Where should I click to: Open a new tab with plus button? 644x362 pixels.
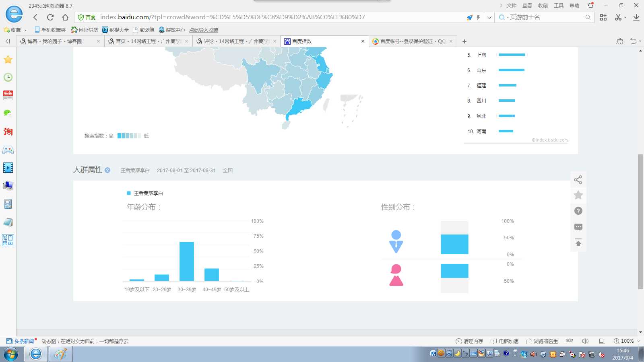click(464, 41)
